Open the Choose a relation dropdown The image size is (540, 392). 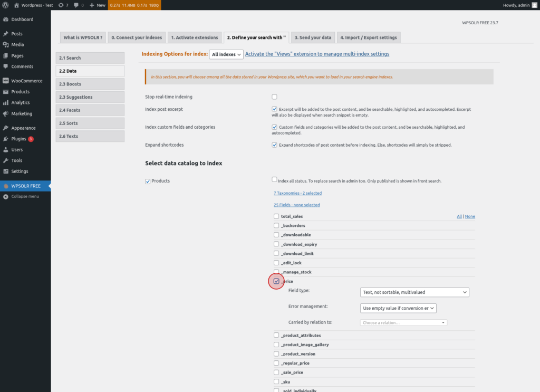(x=403, y=323)
